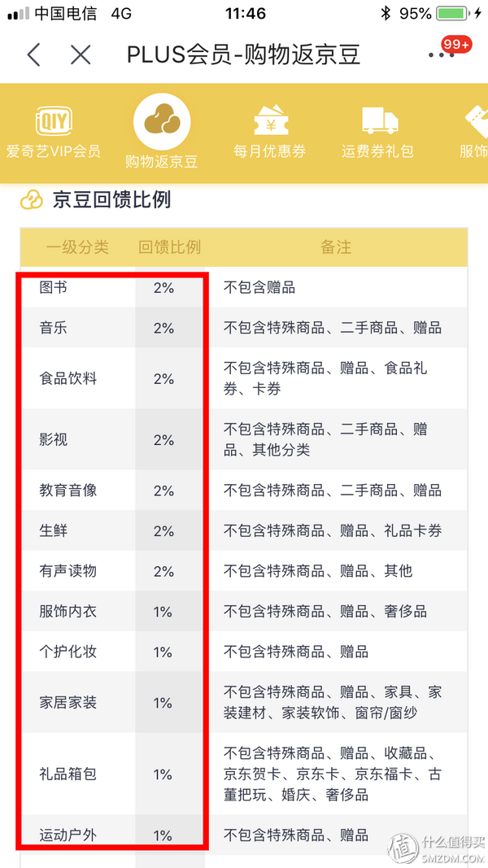Select the bean icon for shopping rewards
This screenshot has height=868, width=488.
(162, 122)
